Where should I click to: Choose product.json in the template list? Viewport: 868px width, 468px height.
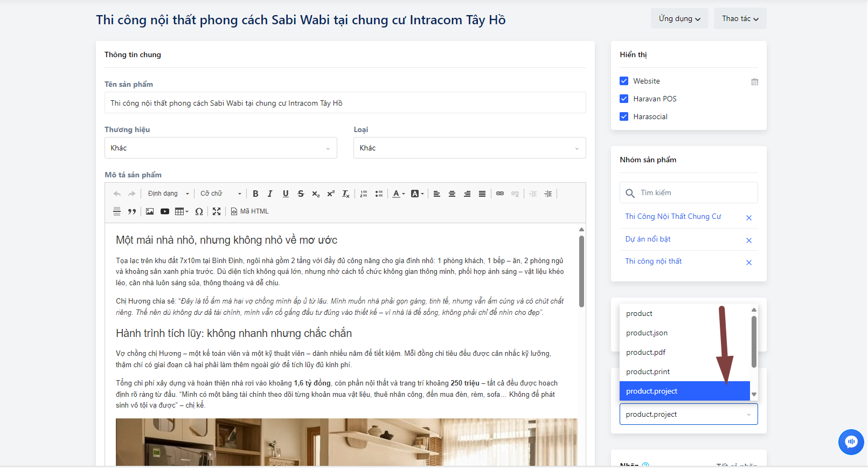tap(647, 333)
